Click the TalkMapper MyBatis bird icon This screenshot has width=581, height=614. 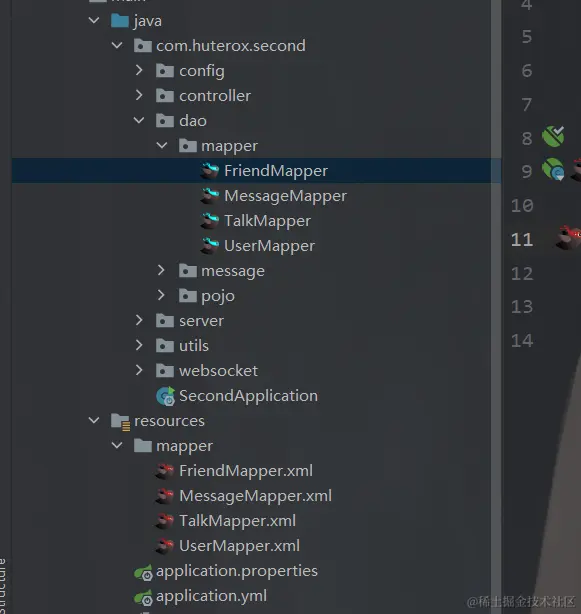tap(209, 221)
